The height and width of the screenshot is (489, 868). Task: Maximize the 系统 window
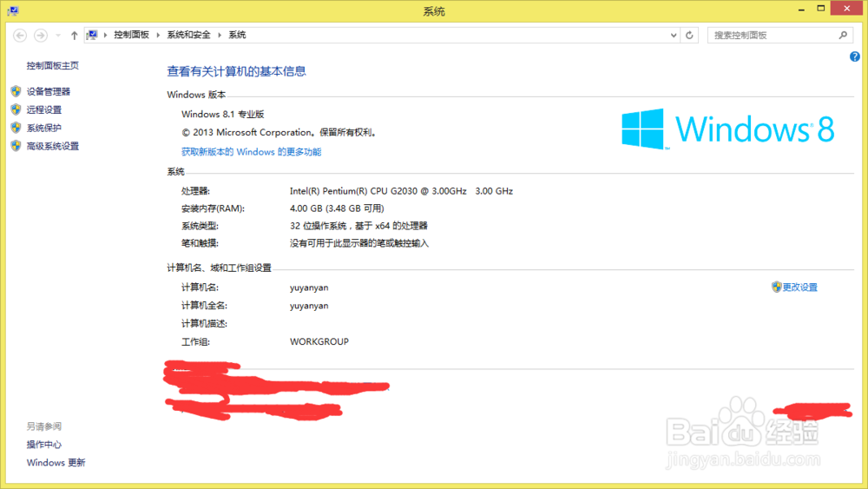(x=821, y=9)
